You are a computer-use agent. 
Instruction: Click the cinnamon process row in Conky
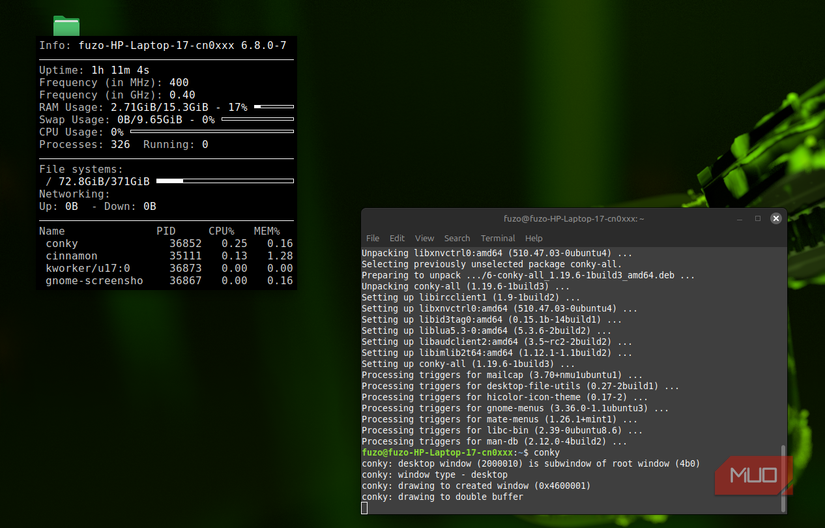point(166,256)
